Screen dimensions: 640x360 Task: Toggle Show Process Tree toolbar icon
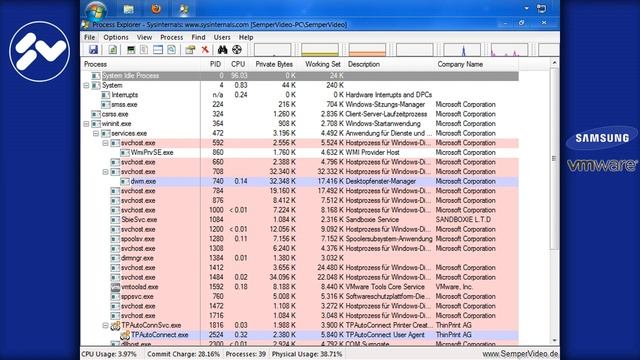[144, 50]
